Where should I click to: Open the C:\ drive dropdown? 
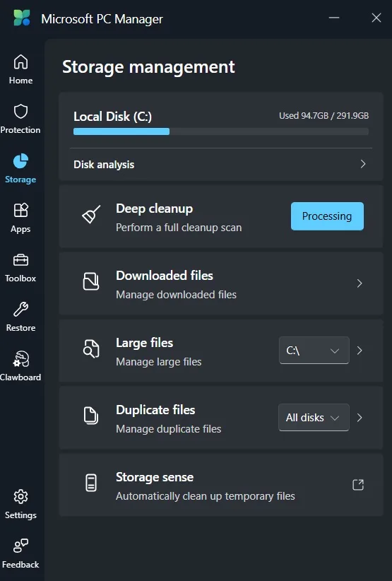[x=314, y=351]
